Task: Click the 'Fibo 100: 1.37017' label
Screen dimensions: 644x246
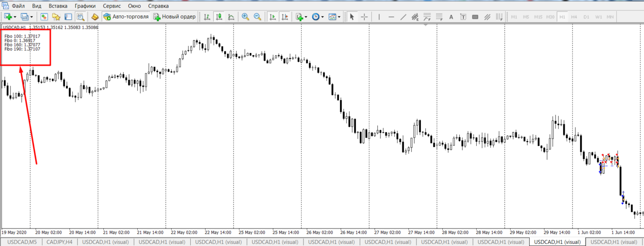Action: (22, 36)
